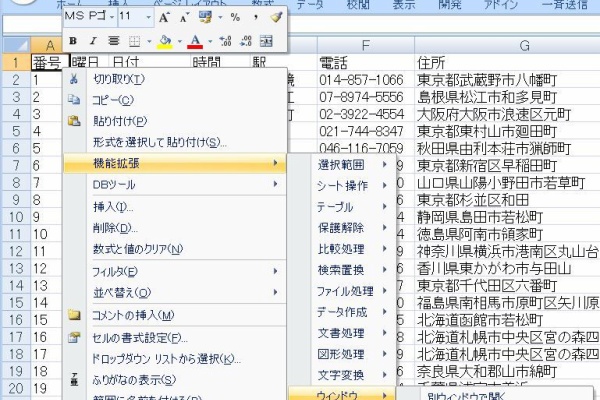This screenshot has height=400, width=600.
Task: Open the DBツール submenu entry
Action: coord(175,184)
